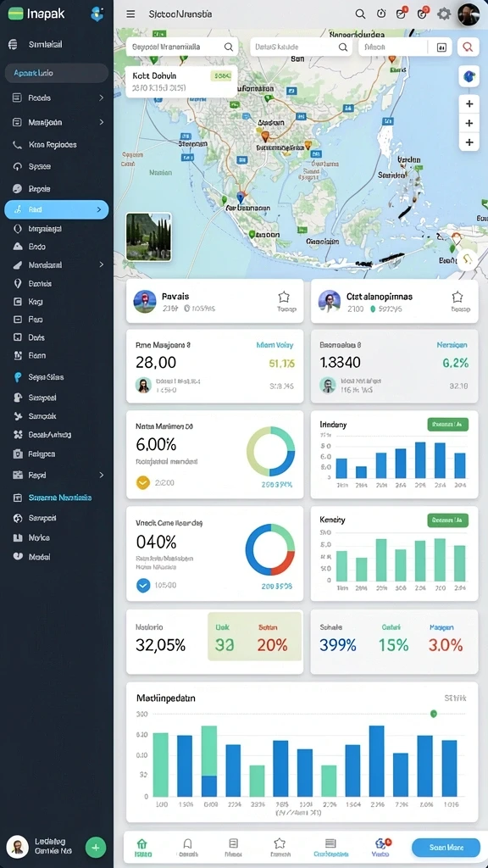This screenshot has height=868, width=488.
Task: Star the Pavais card
Action: (x=284, y=297)
